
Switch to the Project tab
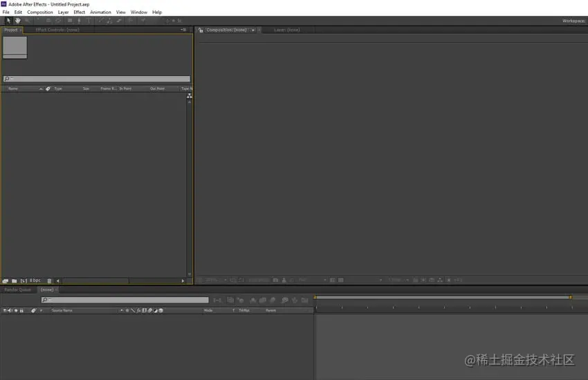coord(11,30)
